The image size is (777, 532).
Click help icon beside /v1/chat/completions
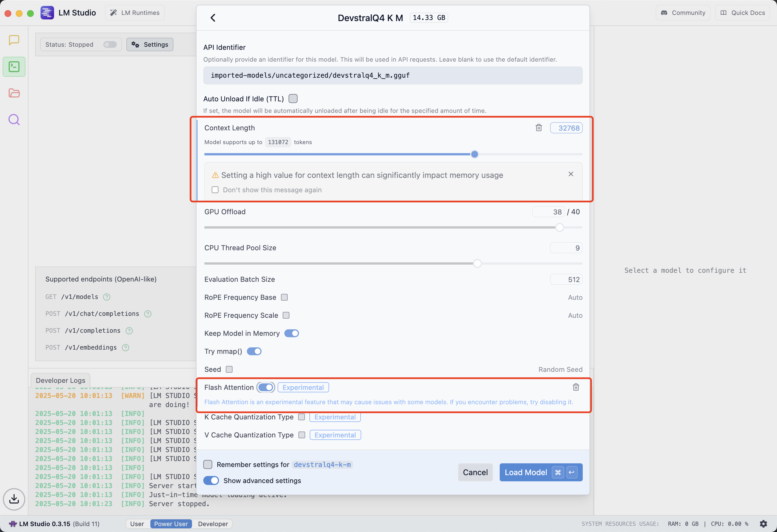click(148, 314)
